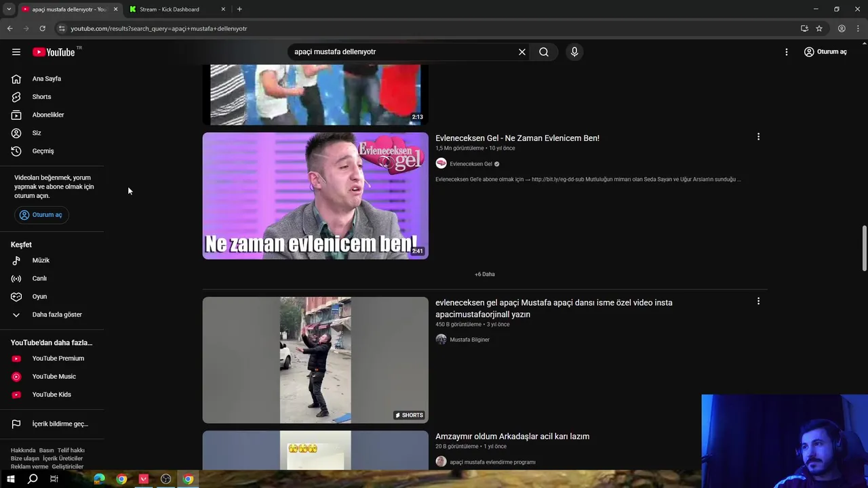Open the Chrome three-dot menu
868x488 pixels.
point(859,28)
